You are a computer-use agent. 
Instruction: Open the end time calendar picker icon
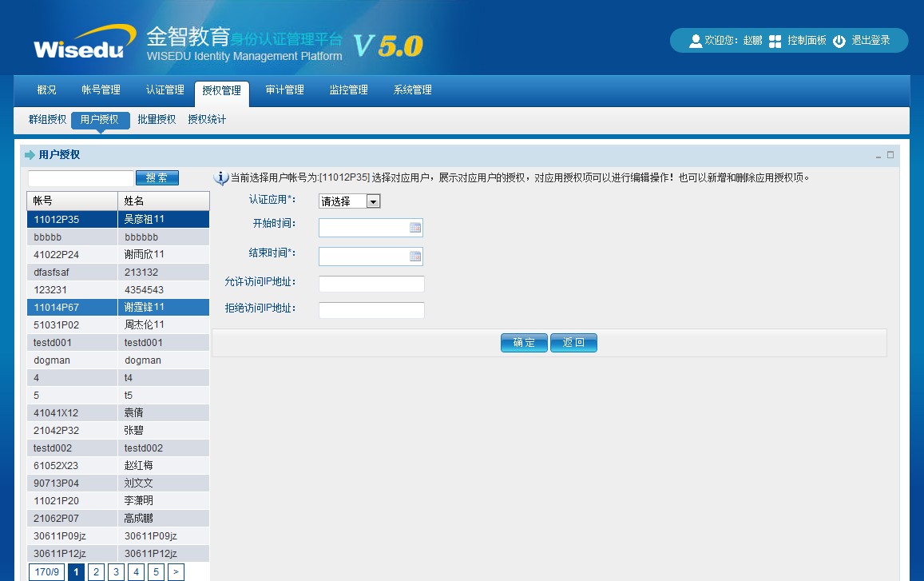(x=414, y=257)
